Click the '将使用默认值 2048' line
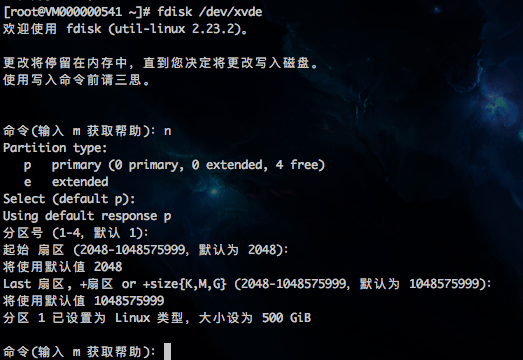This screenshot has height=360, width=523. (63, 267)
